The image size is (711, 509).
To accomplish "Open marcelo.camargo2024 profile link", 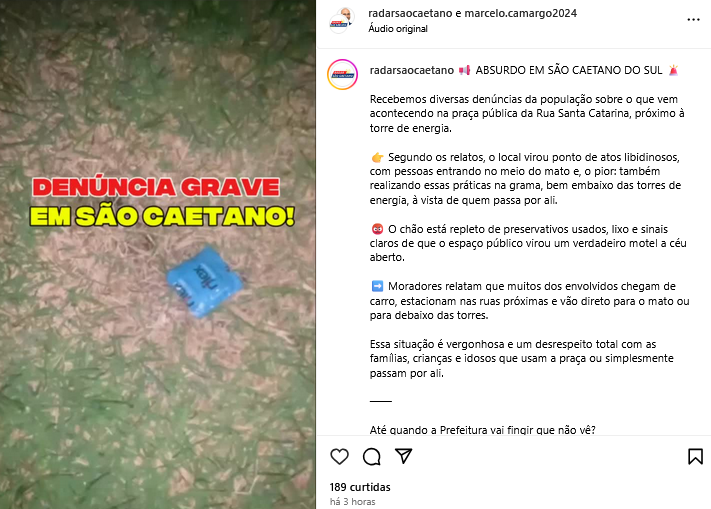I will [x=521, y=13].
